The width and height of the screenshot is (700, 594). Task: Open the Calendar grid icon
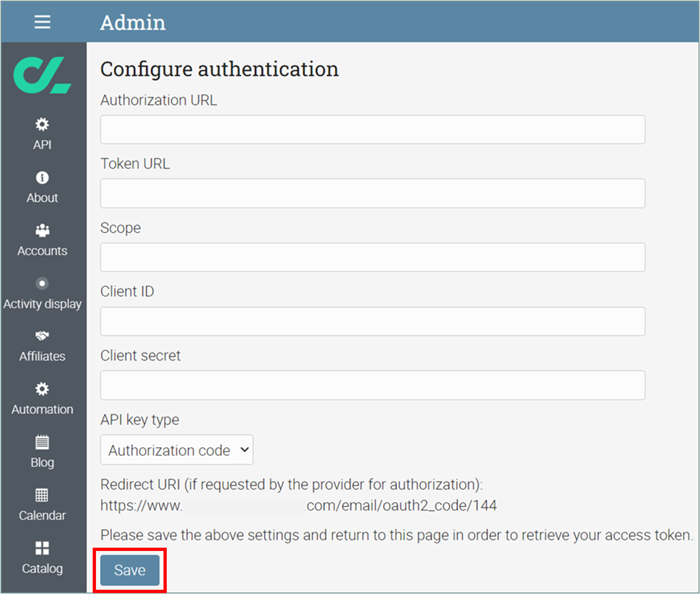click(x=42, y=495)
